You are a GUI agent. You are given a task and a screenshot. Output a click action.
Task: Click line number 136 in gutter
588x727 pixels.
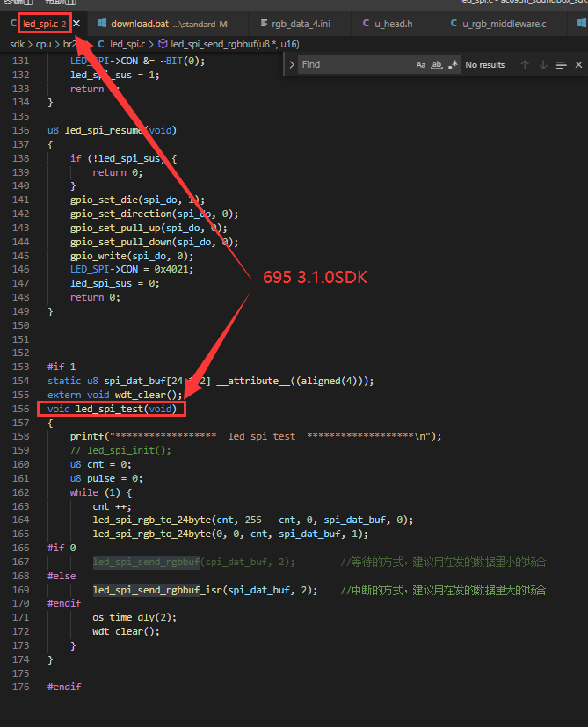pos(20,130)
